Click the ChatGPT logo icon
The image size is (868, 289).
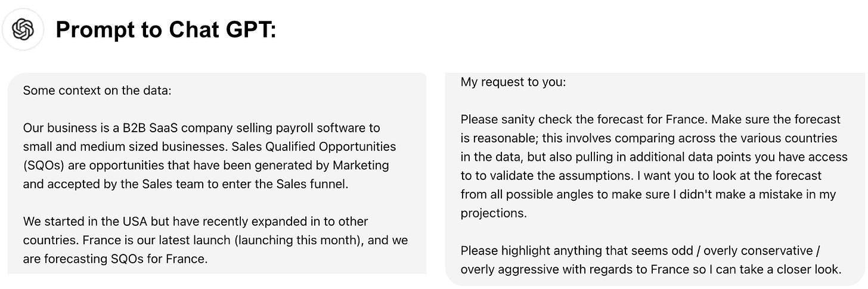coord(22,29)
